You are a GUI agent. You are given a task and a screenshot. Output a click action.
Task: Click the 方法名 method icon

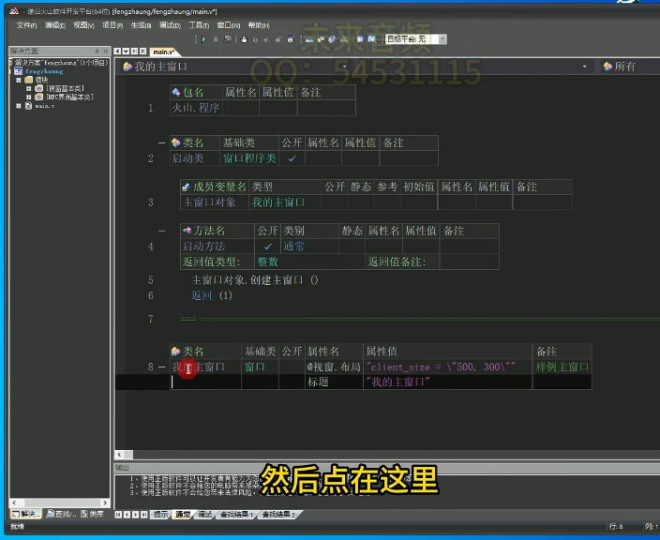(x=187, y=231)
